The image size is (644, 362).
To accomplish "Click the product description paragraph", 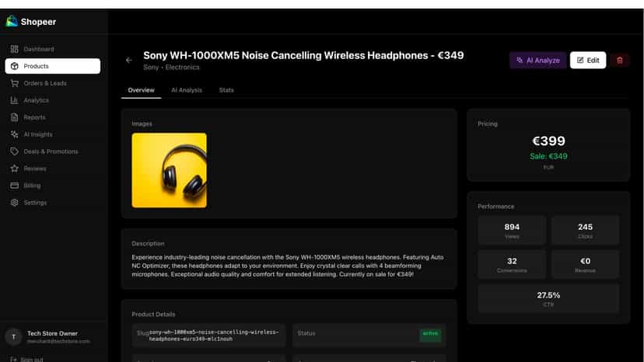I will coord(288,266).
